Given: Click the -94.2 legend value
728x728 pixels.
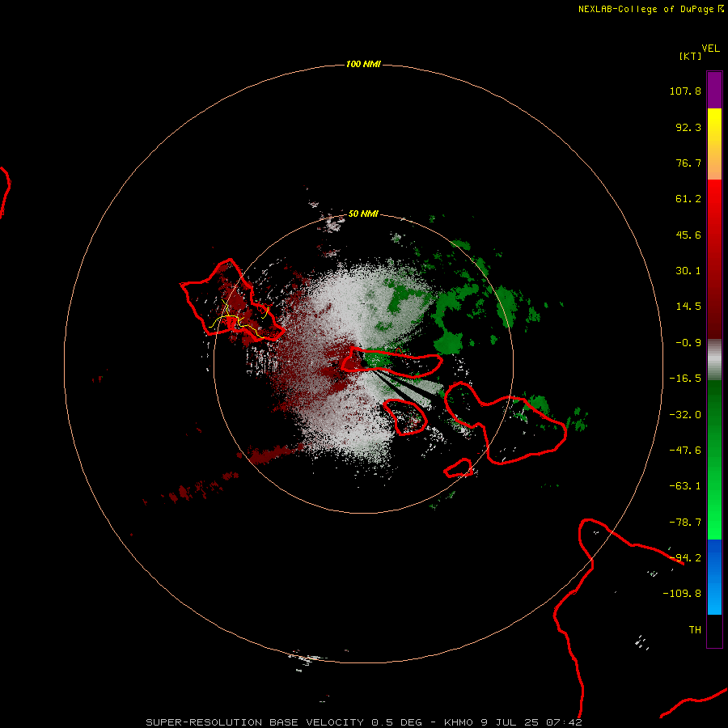Looking at the screenshot, I should click(x=685, y=558).
